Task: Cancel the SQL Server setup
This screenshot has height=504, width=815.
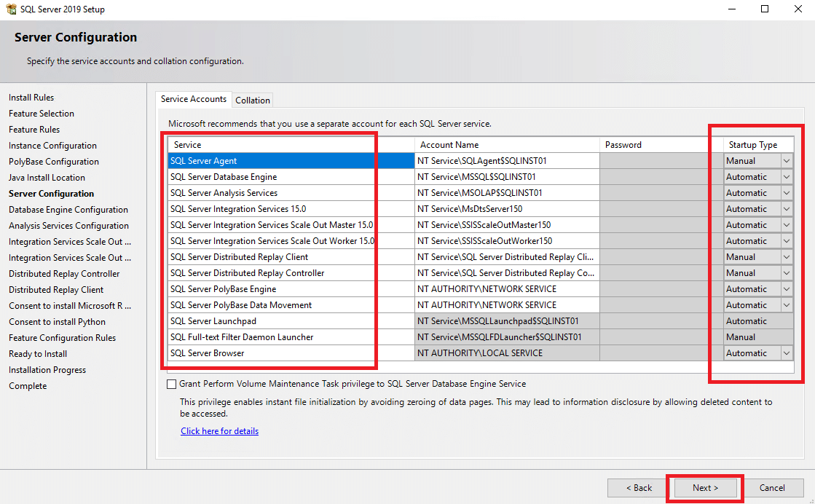Action: (772, 487)
